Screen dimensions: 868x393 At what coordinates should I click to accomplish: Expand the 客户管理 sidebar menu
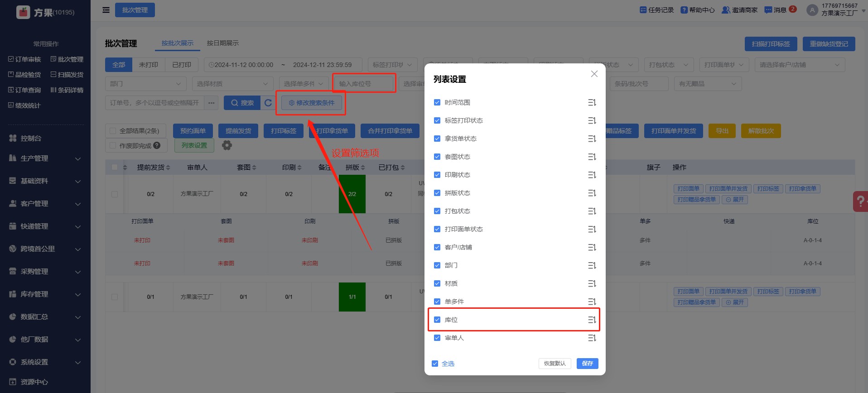(x=45, y=204)
